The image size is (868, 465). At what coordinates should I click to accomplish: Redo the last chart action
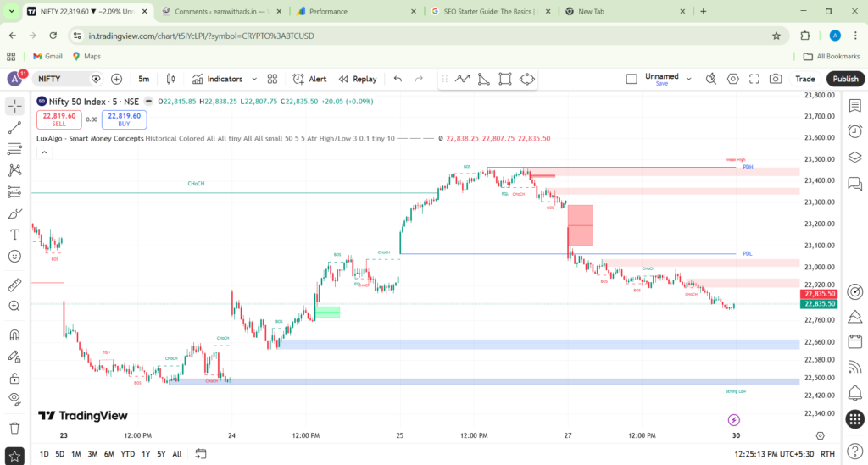click(x=419, y=79)
